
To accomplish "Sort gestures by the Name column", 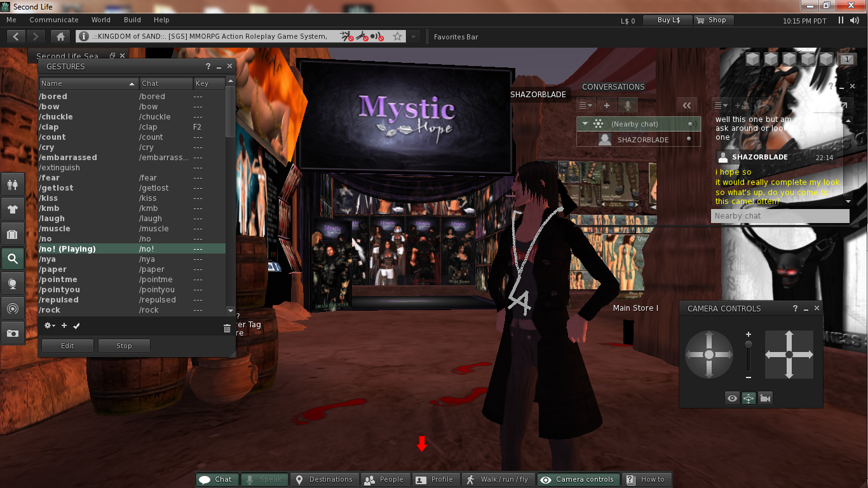I will [89, 83].
